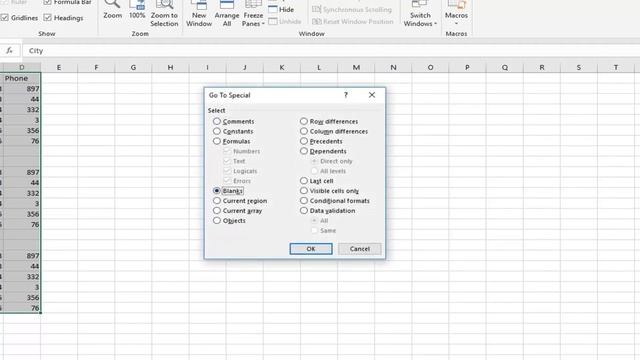
Task: Select the Column differences option
Action: point(304,131)
